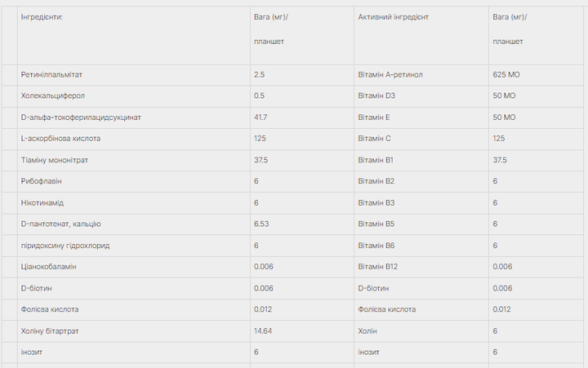
Task: Click the 625 МО value cell
Action: click(536, 75)
